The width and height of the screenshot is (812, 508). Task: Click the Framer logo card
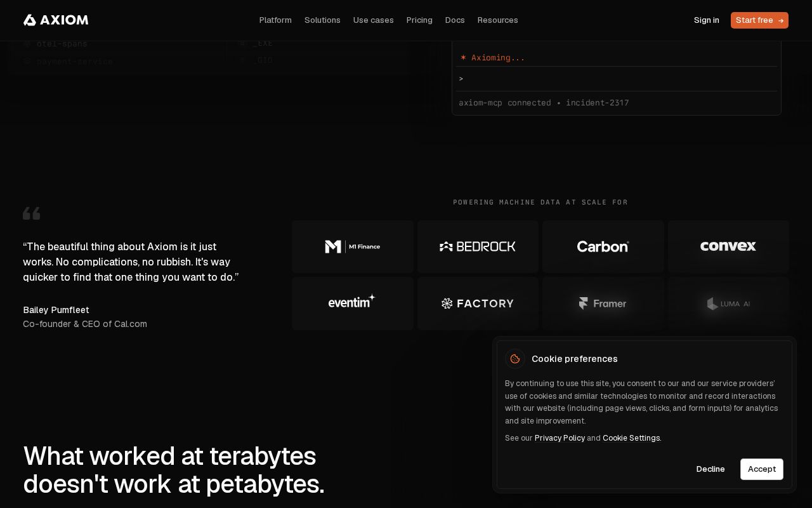point(603,304)
